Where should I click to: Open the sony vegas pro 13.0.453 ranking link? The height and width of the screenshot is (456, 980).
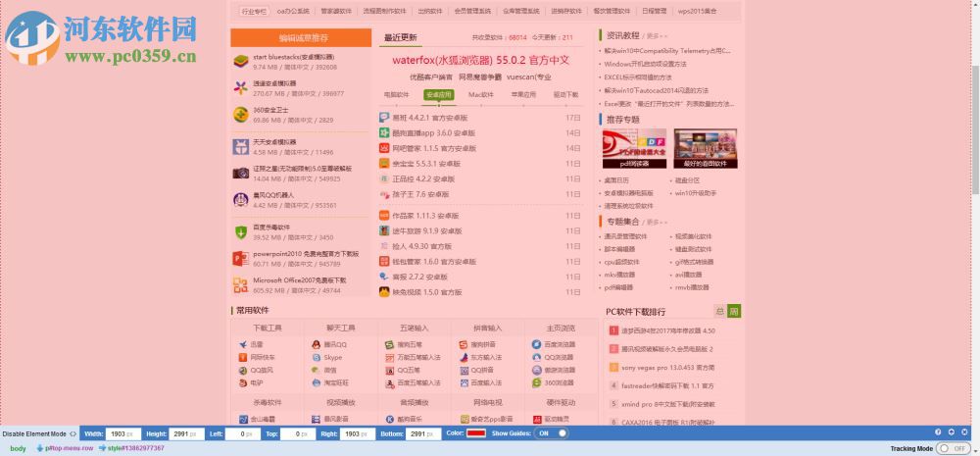pos(668,368)
